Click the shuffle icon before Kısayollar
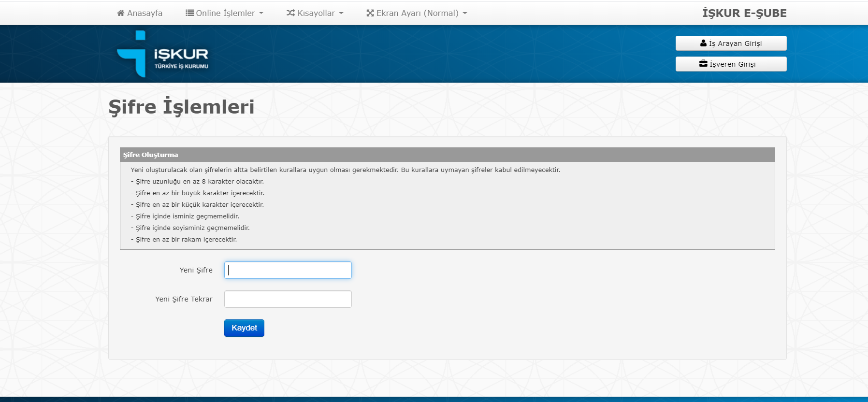Viewport: 868px width, 402px height. (x=290, y=13)
